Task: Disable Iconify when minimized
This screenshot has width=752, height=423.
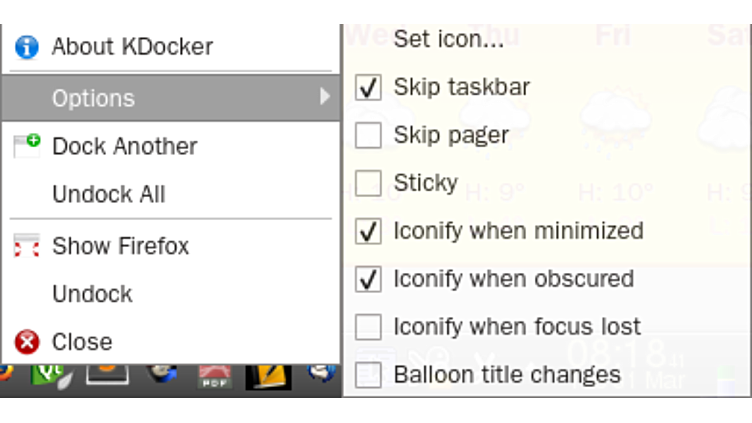Action: pos(369,231)
